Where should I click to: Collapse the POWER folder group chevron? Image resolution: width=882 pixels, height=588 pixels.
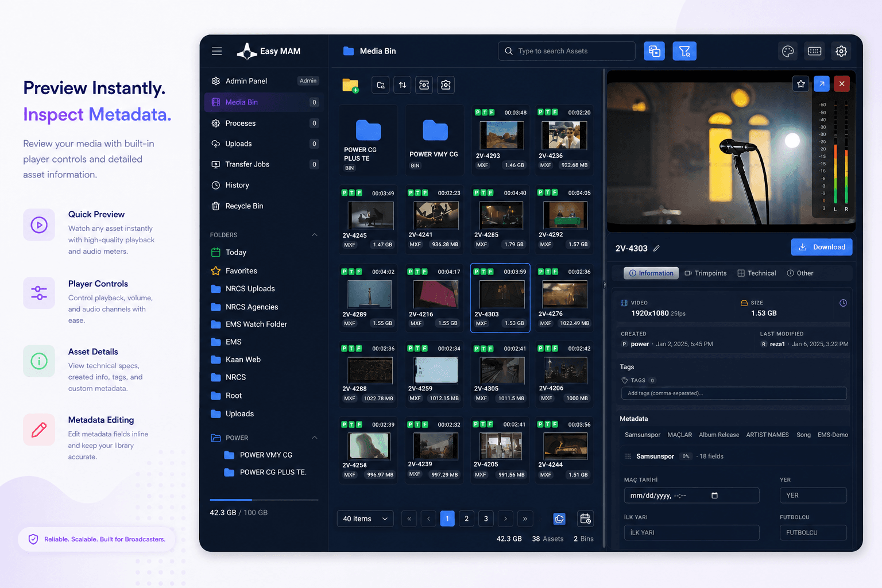(314, 438)
